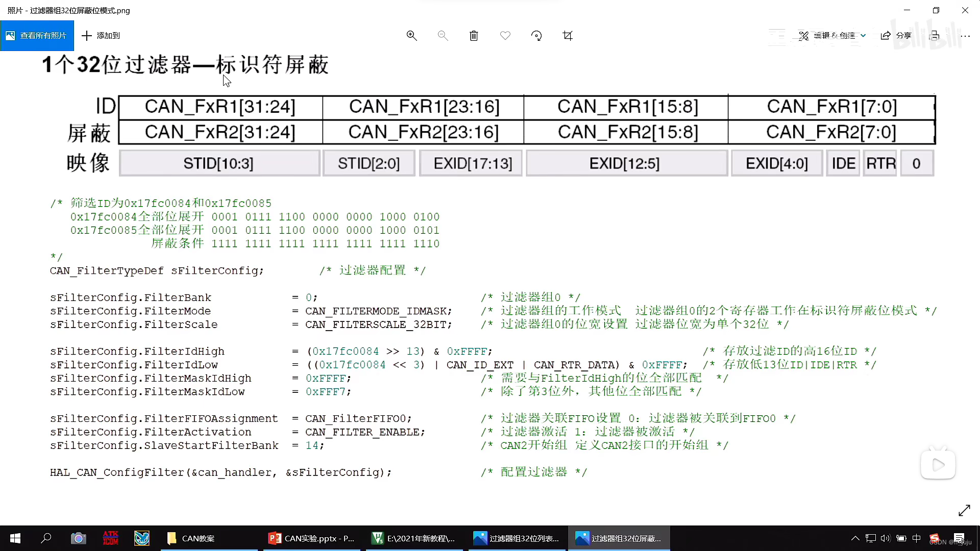Click the HAL_CAN_ConfigFilter code line

coord(220,472)
